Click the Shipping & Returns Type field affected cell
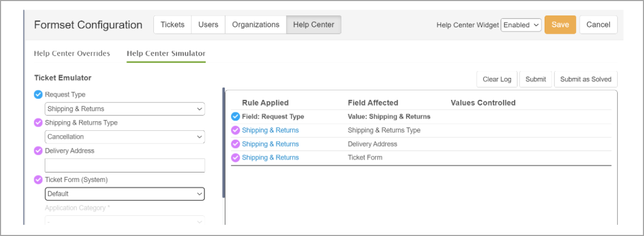 384,130
